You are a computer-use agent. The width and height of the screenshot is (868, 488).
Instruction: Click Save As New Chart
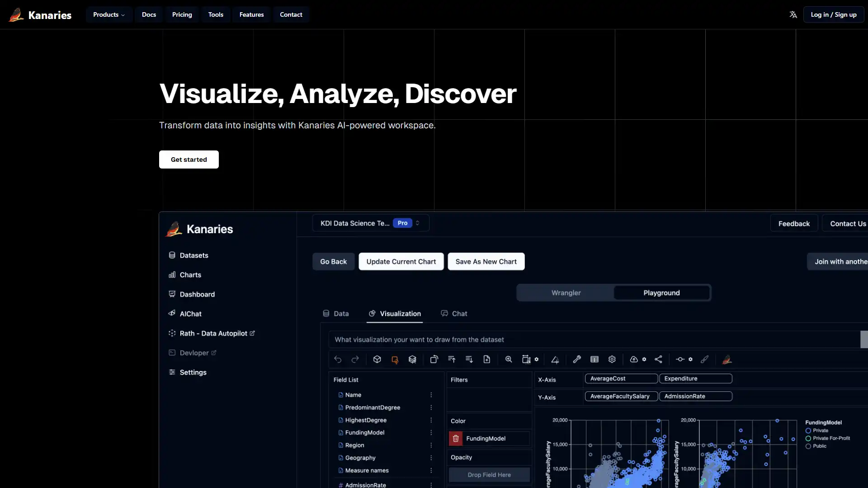tap(486, 262)
